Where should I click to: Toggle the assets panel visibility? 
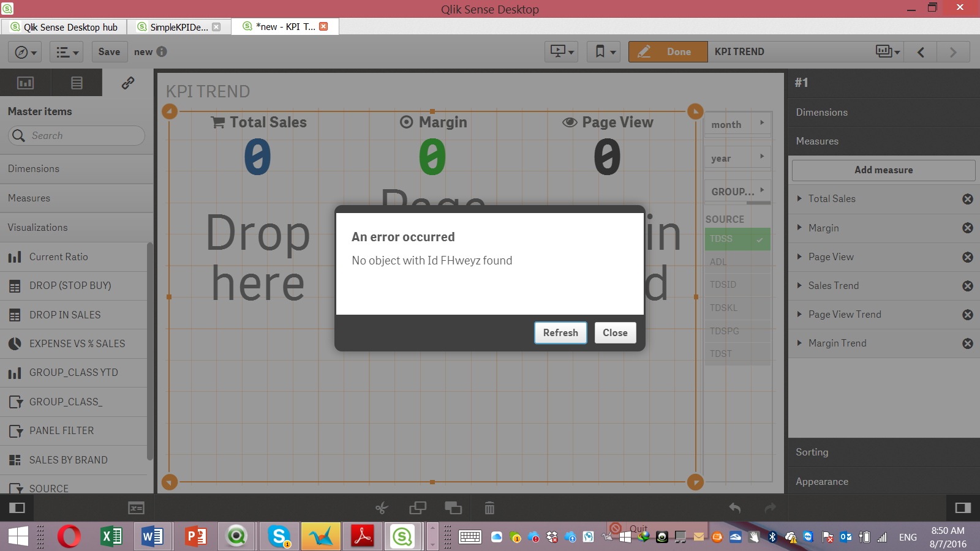click(x=17, y=508)
